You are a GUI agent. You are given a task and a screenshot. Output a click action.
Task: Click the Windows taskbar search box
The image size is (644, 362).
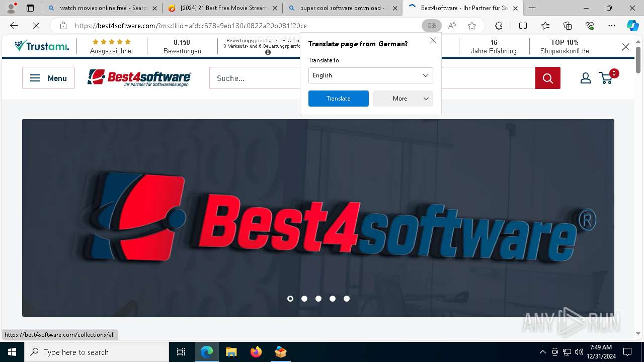[x=97, y=352]
